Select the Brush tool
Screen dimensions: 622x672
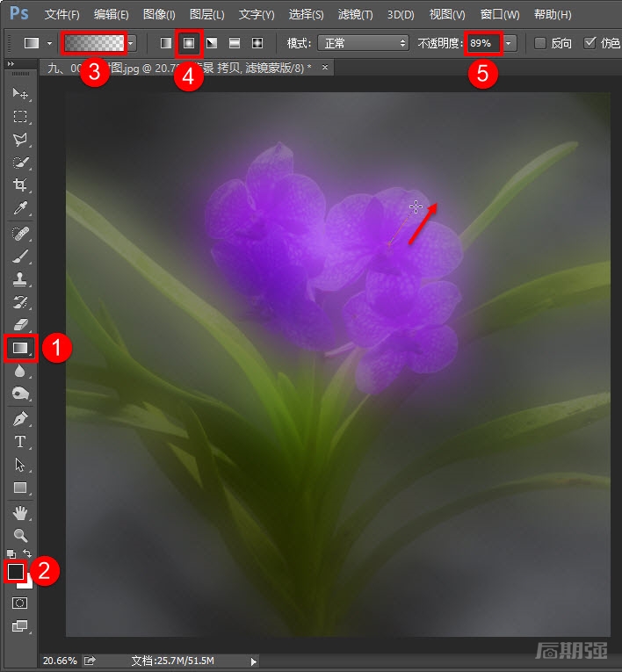coord(20,257)
